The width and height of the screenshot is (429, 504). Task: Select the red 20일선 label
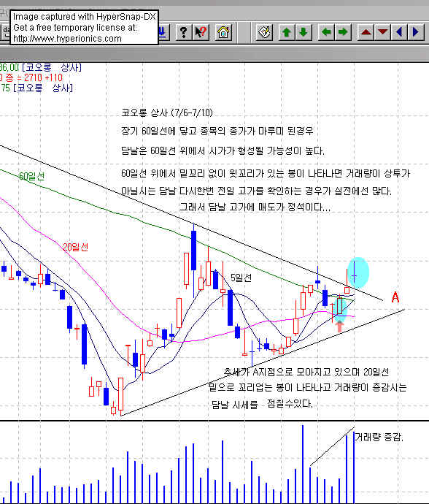coord(75,247)
